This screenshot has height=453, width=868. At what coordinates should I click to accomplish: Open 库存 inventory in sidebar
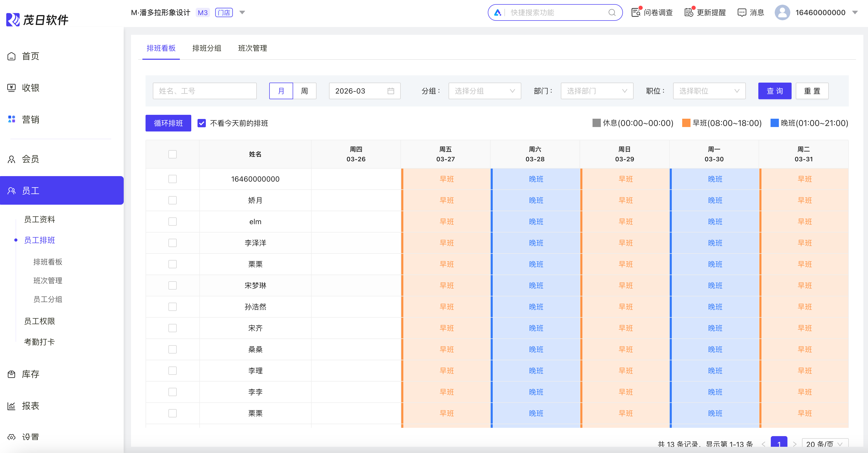(30, 374)
